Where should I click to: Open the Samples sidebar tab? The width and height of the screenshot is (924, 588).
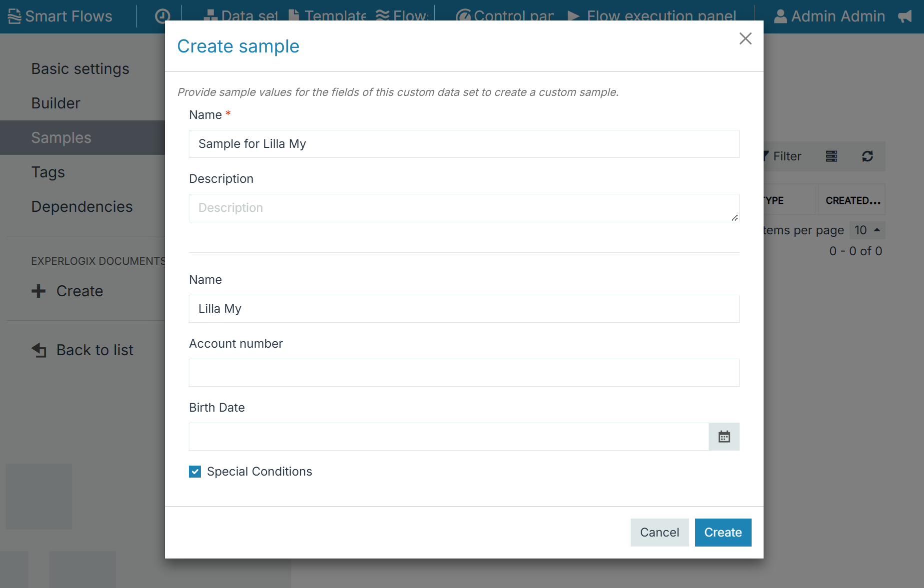pyautogui.click(x=82, y=137)
